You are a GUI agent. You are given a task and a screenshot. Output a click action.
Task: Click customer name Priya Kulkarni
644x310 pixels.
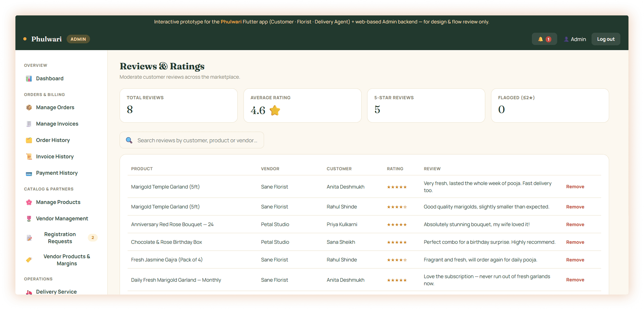point(342,225)
